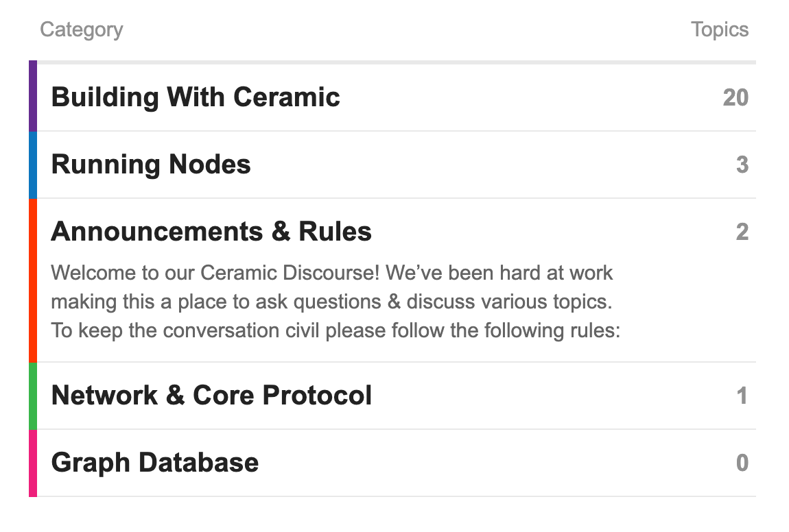This screenshot has height=532, width=789.
Task: Click the pink Graph Database color bar
Action: pos(32,463)
